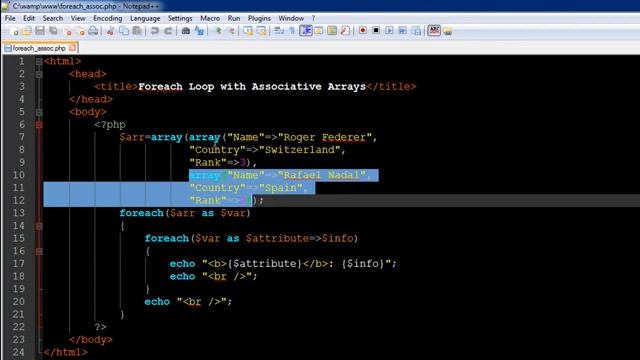Click the last toolbar icon after ABC

(448, 31)
